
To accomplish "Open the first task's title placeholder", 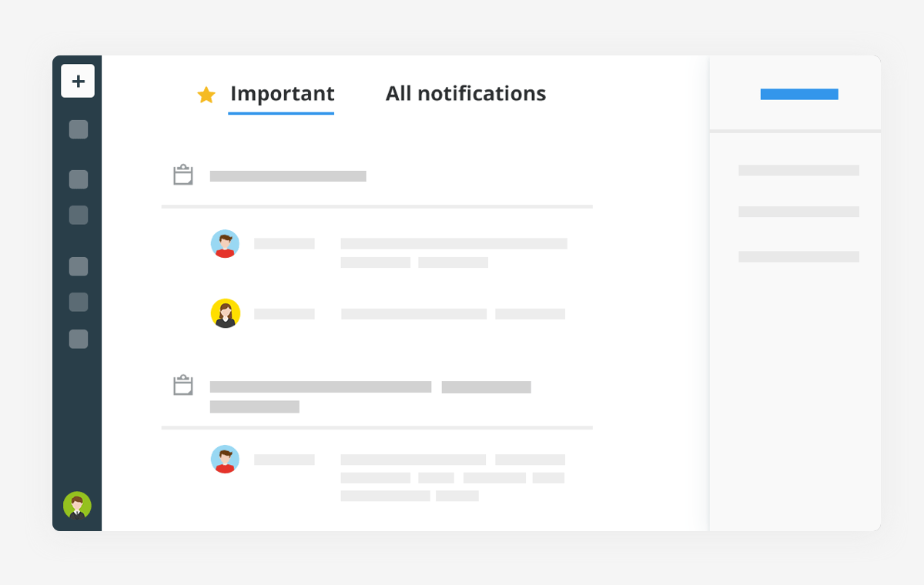I will point(288,176).
